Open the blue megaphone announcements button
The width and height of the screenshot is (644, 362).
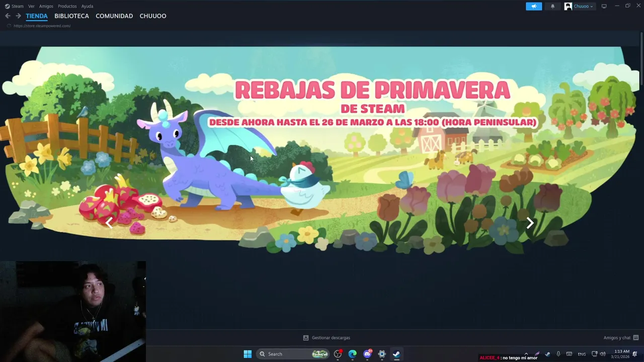pyautogui.click(x=534, y=6)
